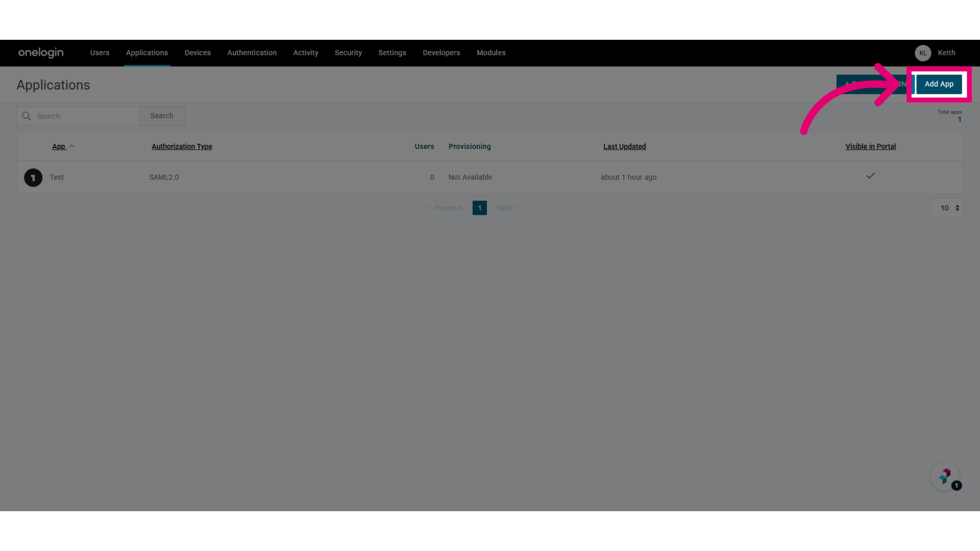Image resolution: width=980 pixels, height=551 pixels.
Task: Click the green visible-in-portal checkmark
Action: point(870,176)
